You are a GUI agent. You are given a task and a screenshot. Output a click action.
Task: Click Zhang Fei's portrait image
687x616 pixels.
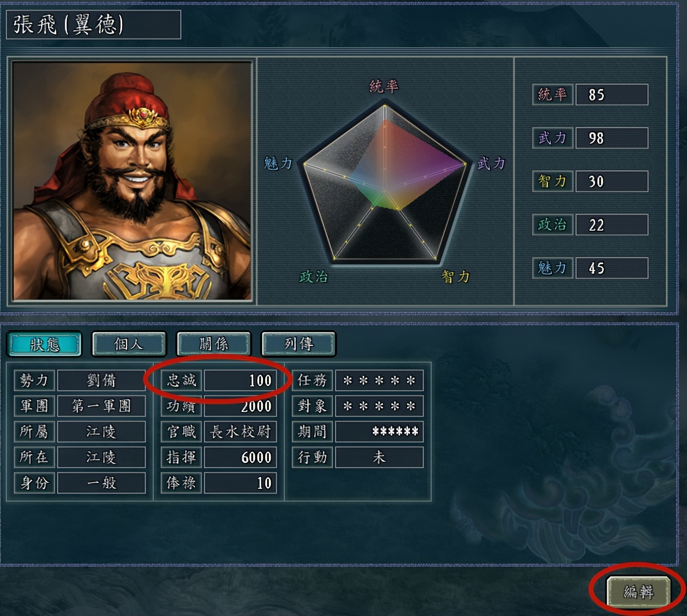coord(132,181)
